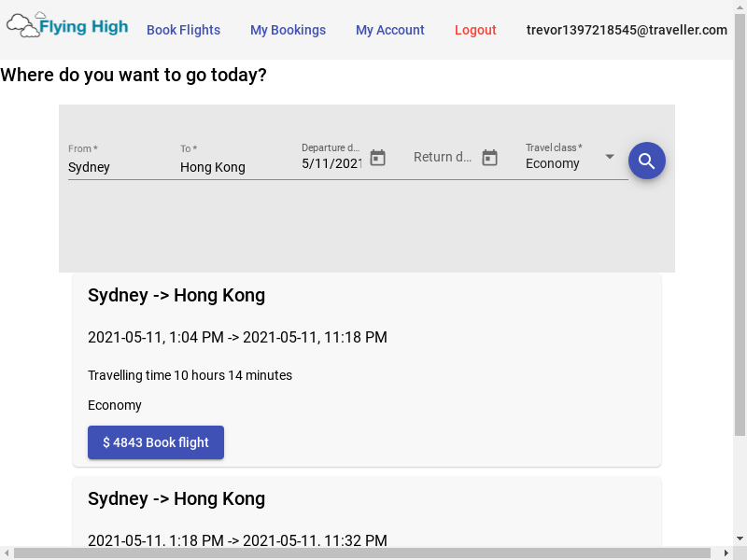Open the departure date calendar icon
747x560 pixels.
click(378, 158)
